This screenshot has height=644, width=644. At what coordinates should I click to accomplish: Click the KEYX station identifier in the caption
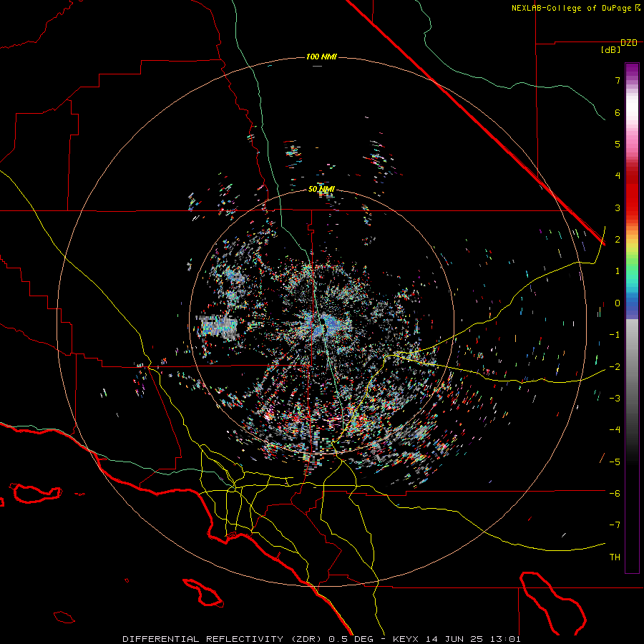[x=406, y=639]
